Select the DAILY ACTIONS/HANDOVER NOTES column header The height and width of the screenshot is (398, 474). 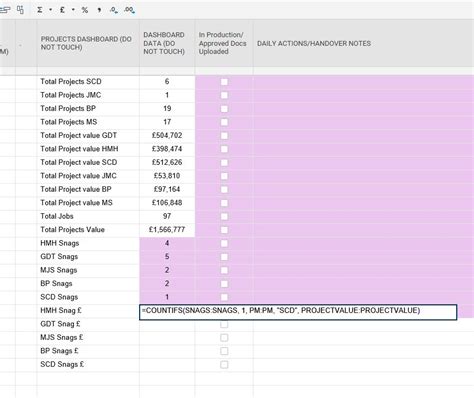(x=363, y=43)
